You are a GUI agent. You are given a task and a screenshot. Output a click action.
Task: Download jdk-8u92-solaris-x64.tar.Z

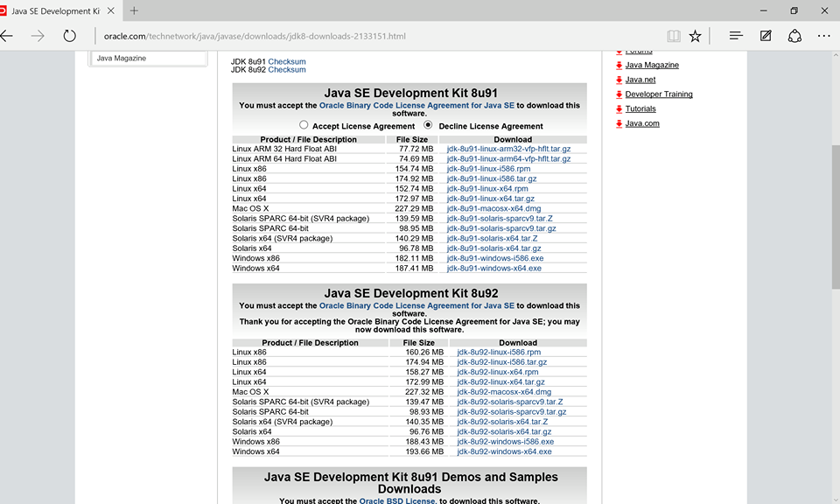(502, 422)
